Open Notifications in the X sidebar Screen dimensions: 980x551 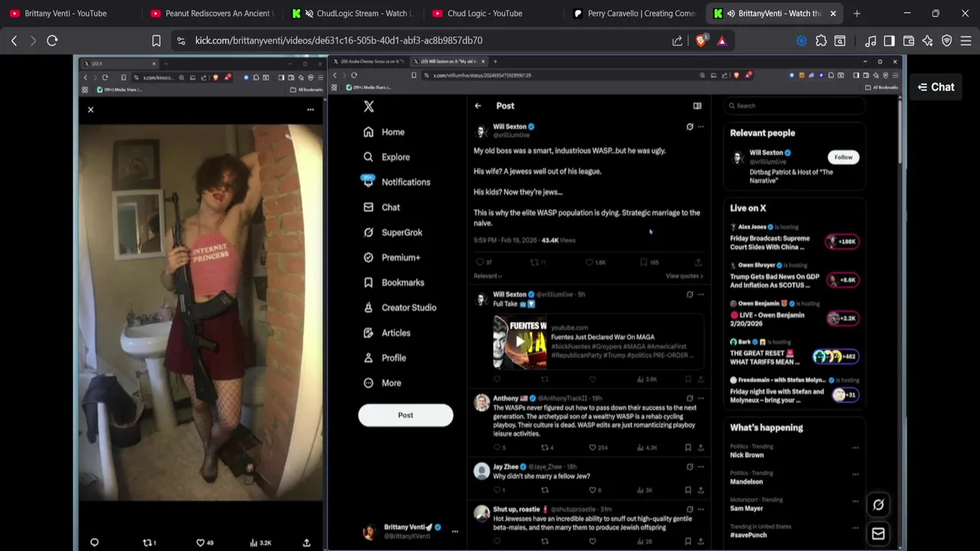(x=397, y=182)
